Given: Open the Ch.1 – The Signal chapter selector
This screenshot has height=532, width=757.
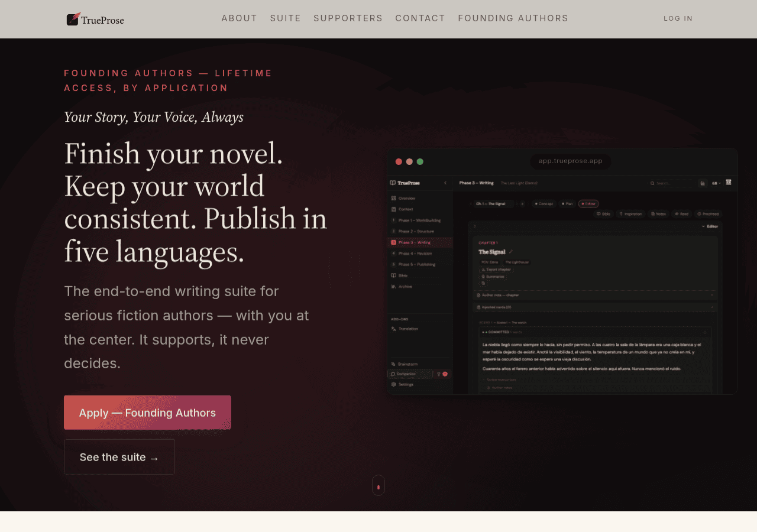Looking at the screenshot, I should (x=493, y=204).
